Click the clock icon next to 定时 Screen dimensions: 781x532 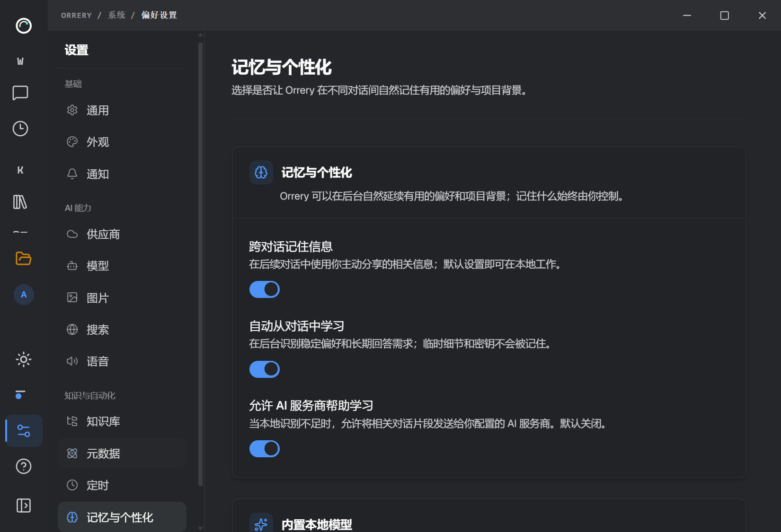coord(72,485)
